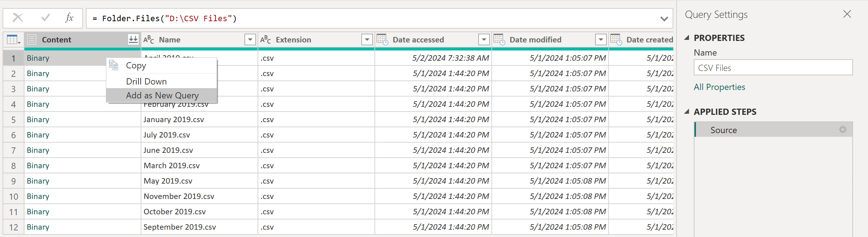The image size is (868, 237).
Task: Open the Extension column filter dropdown
Action: tap(367, 39)
